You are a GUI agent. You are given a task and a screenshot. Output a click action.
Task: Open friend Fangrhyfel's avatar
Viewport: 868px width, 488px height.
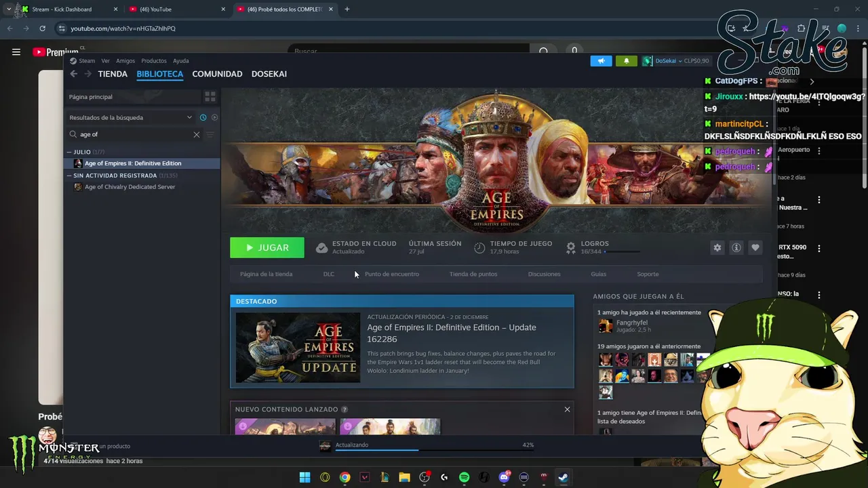pos(606,326)
